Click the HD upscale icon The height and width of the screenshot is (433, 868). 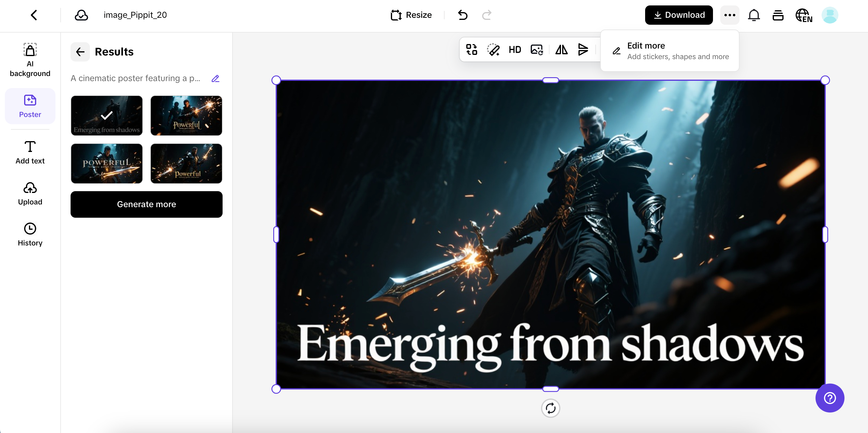click(515, 50)
